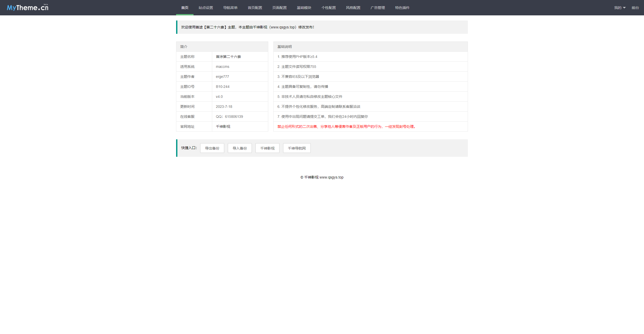Click the 导入备份 button
The height and width of the screenshot is (334, 644).
240,148
